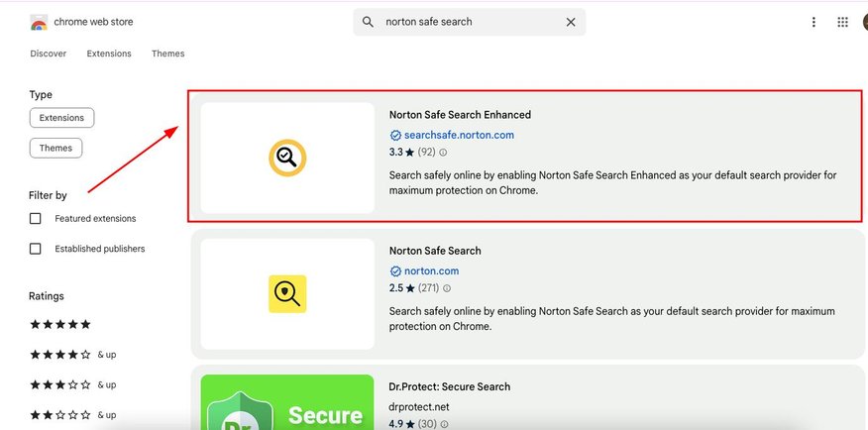Select the Extensions type filter chip
Viewport: 868px width, 430px height.
pyautogui.click(x=62, y=118)
